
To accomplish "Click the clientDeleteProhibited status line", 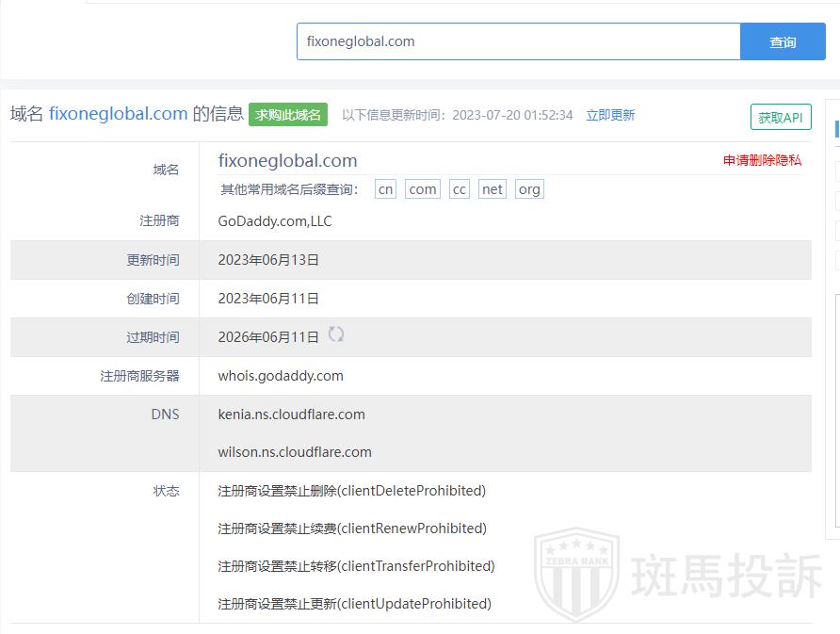I will 351,491.
